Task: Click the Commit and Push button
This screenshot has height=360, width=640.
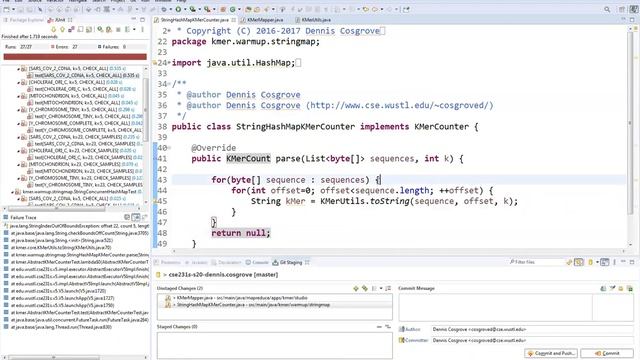Action: point(551,353)
